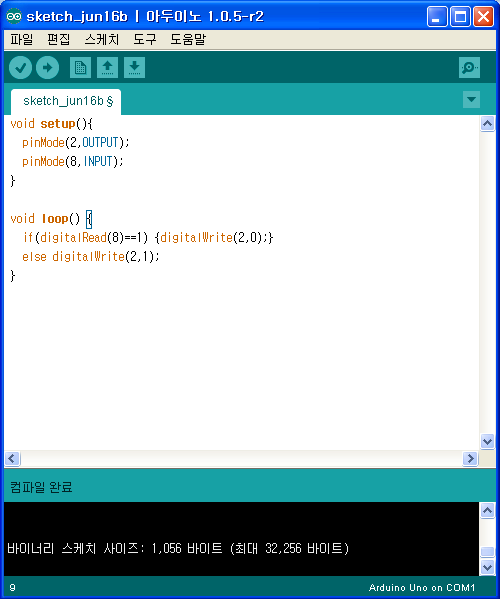Click the Save sketch down-arrow icon
The height and width of the screenshot is (599, 500).
pyautogui.click(x=134, y=68)
